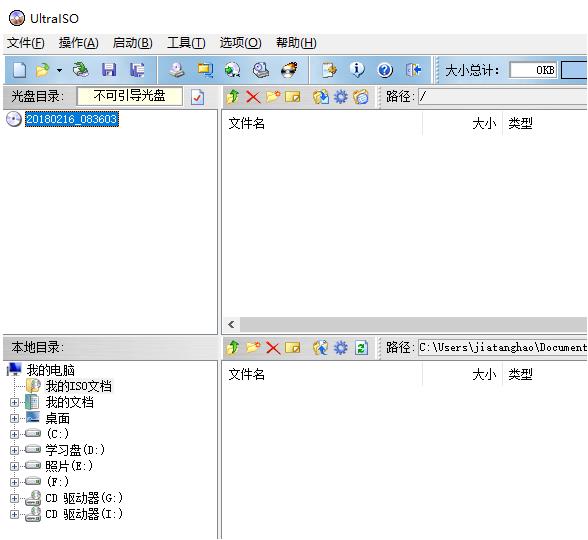Viewport: 588px width, 540px height.
Task: Click the 文件名 column header in the local file list
Action: pos(322,374)
